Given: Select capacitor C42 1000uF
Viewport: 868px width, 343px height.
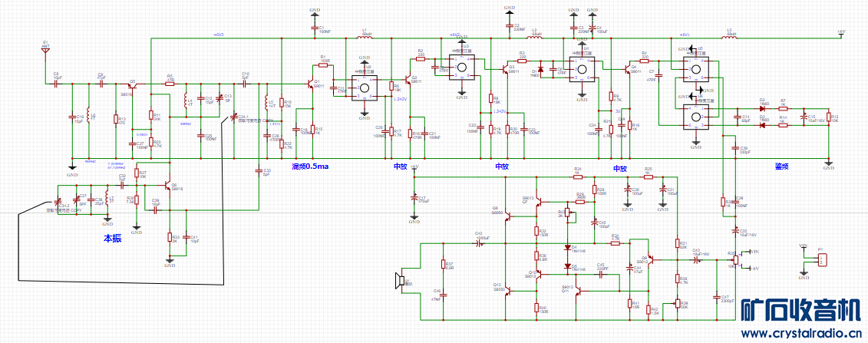Looking at the screenshot, I should coord(480,242).
